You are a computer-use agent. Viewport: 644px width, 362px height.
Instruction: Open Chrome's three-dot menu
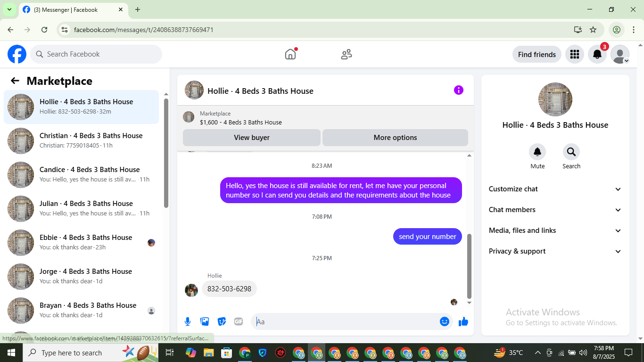(x=634, y=30)
